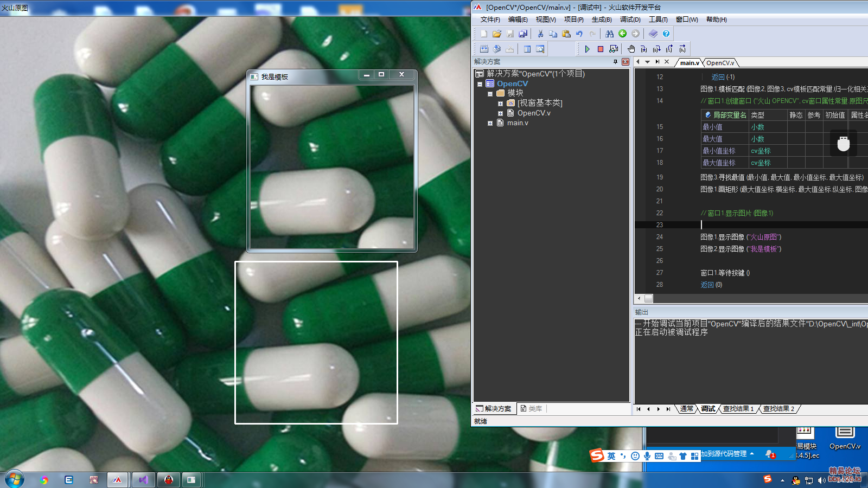Viewport: 868px width, 488px height.
Task: Click the step over debug icon
Action: click(x=657, y=49)
